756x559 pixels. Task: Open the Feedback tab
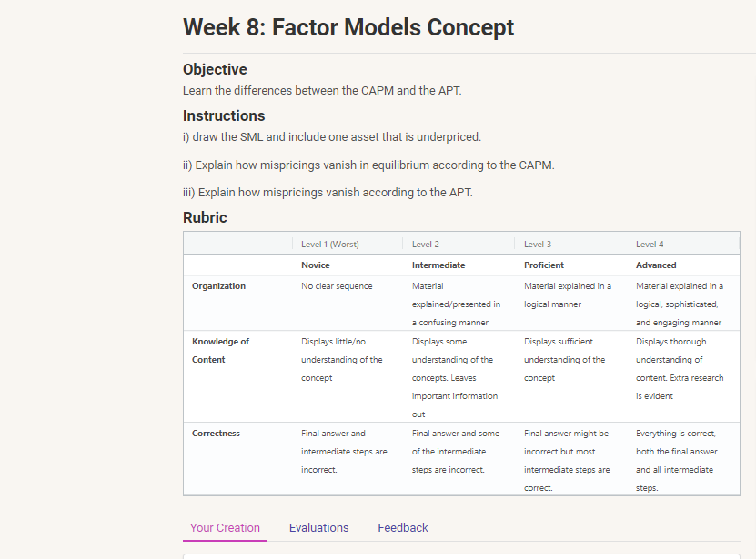click(x=402, y=527)
